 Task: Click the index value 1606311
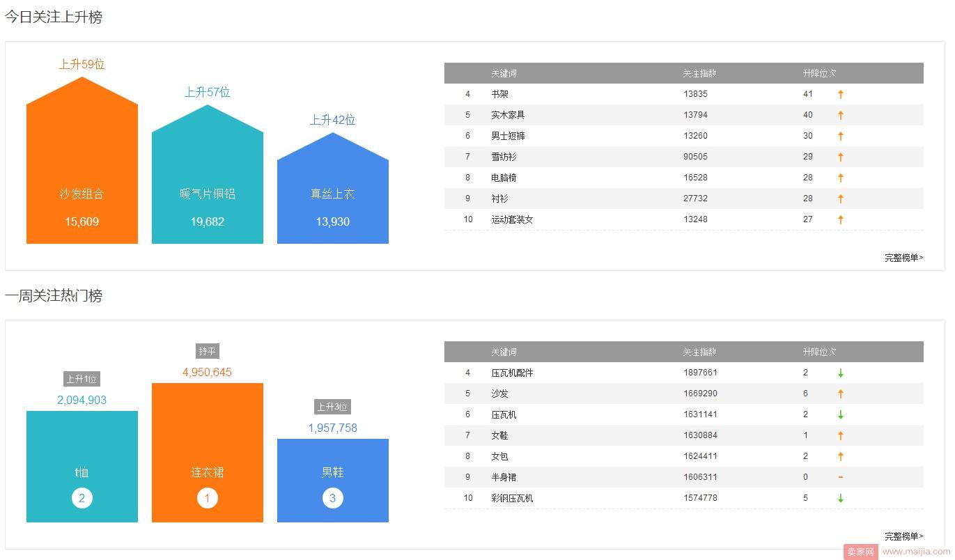(x=700, y=477)
